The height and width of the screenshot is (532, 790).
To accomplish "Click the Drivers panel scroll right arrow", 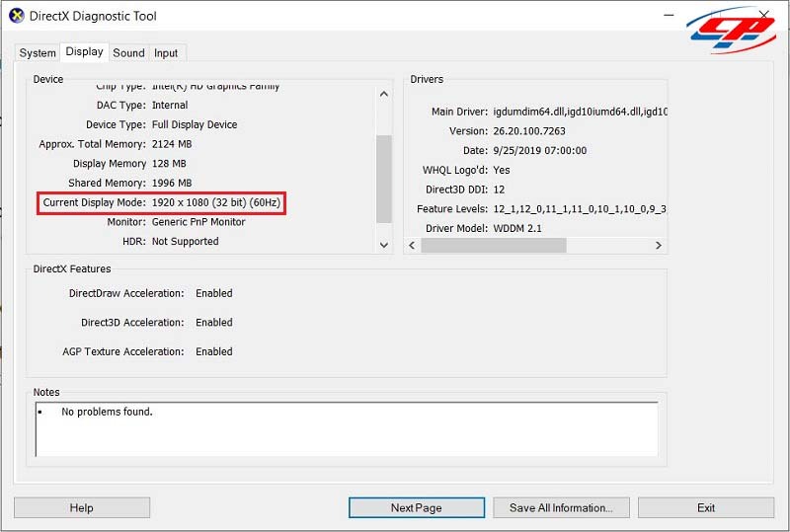I will coord(658,246).
